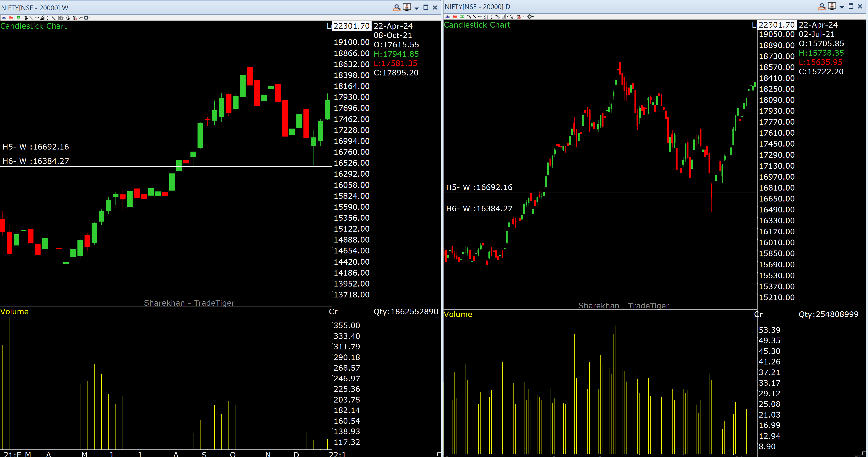868x457 pixels.
Task: Click the delete studies trash icon in weekly chart
Action: pos(75,18)
